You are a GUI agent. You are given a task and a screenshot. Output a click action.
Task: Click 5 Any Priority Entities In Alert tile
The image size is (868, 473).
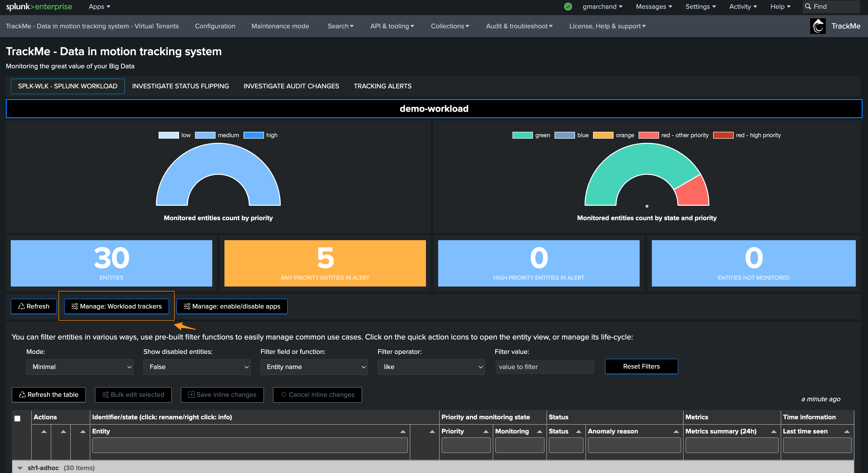[x=325, y=263]
